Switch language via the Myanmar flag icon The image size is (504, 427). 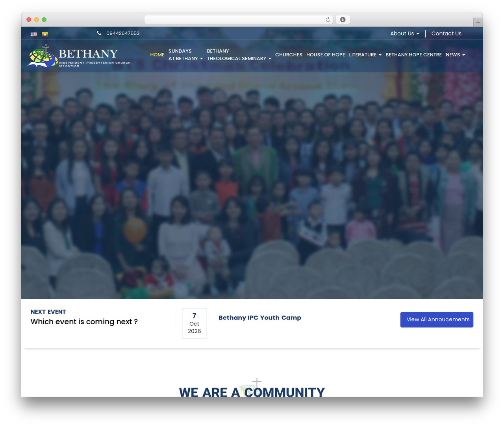click(45, 34)
